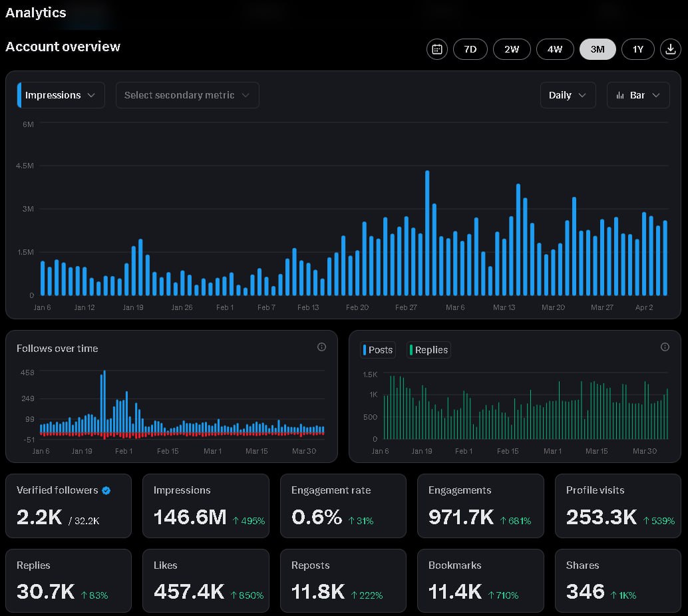Click the 6M y-axis label
The height and width of the screenshot is (616, 688).
click(28, 124)
